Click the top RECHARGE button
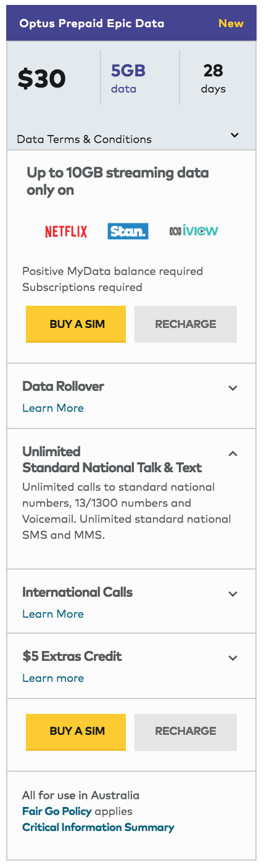The image size is (264, 868). pos(186,324)
